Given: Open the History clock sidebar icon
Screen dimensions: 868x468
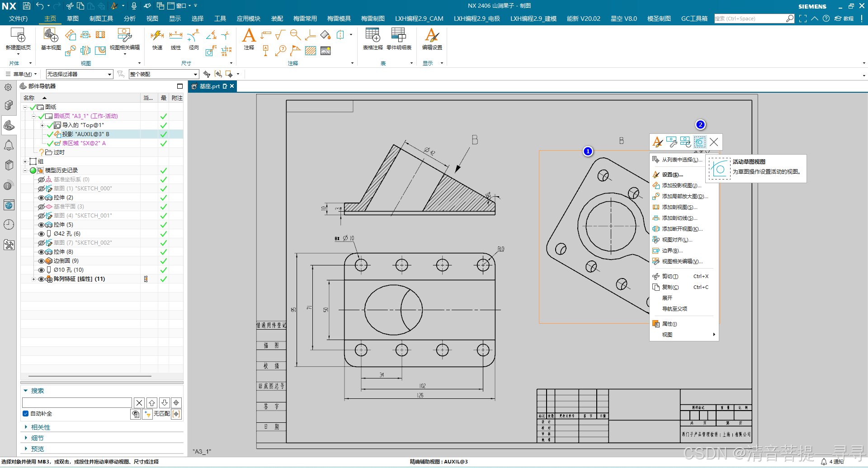Looking at the screenshot, I should coord(9,225).
